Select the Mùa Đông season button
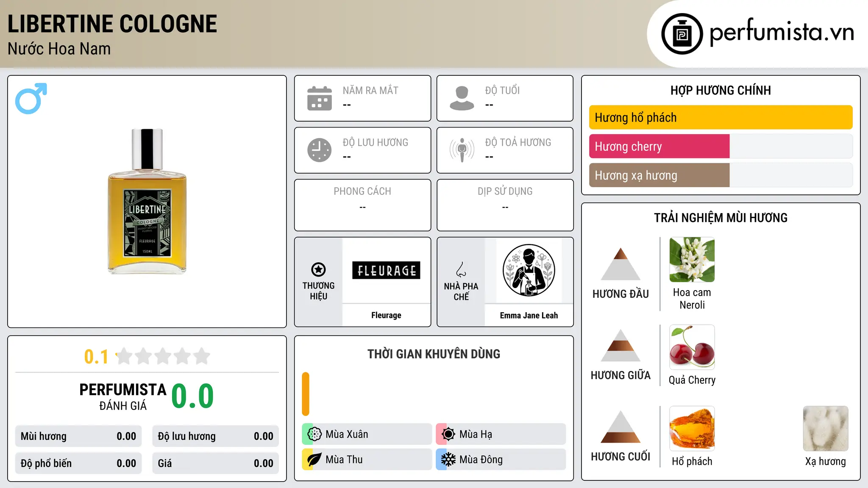 (x=501, y=460)
